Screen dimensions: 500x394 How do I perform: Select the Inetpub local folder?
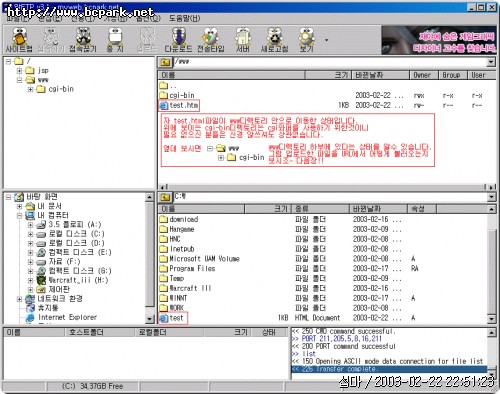coord(177,249)
